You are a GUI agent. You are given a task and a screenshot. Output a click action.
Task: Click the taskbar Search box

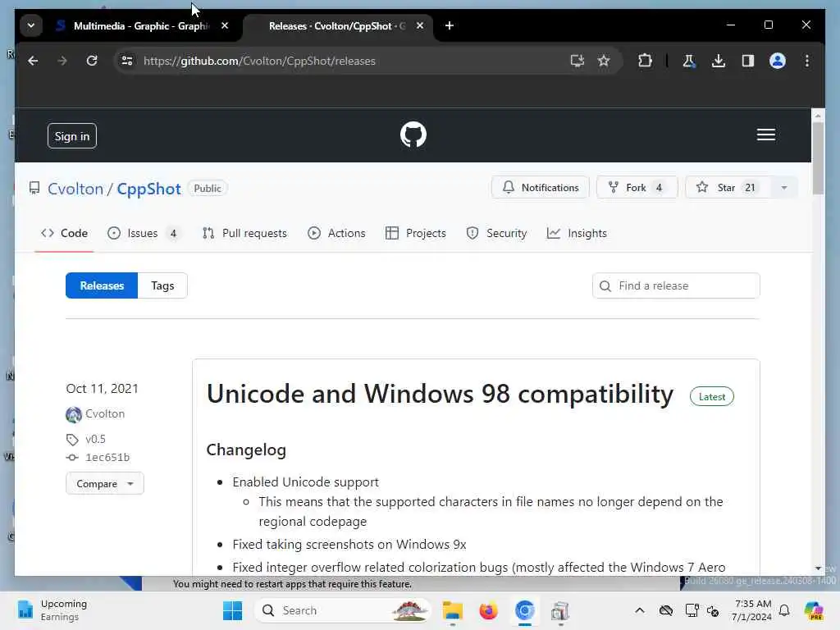(343, 610)
